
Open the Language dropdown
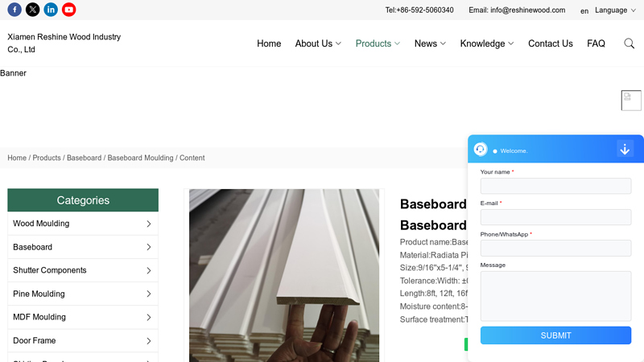click(615, 10)
